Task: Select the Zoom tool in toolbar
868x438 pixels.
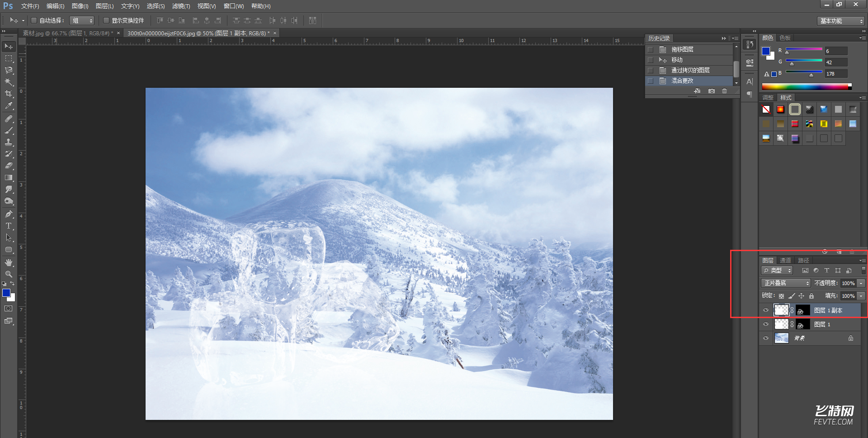Action: 9,274
